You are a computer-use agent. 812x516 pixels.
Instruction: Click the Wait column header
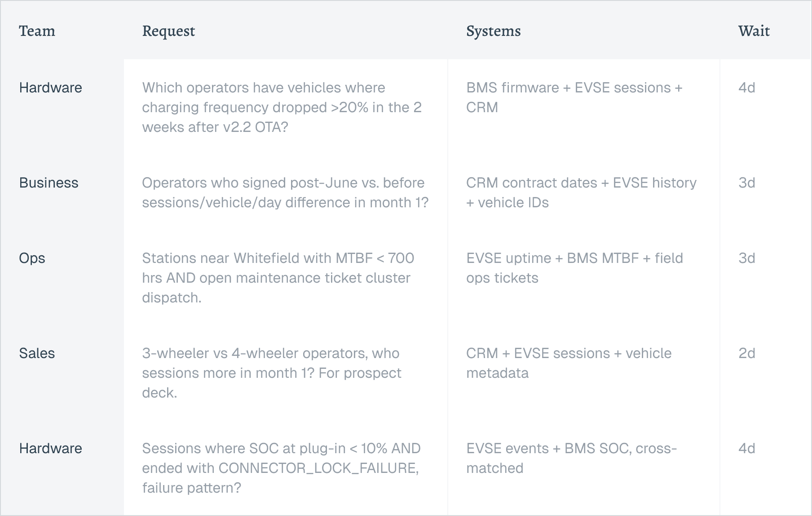tap(754, 31)
